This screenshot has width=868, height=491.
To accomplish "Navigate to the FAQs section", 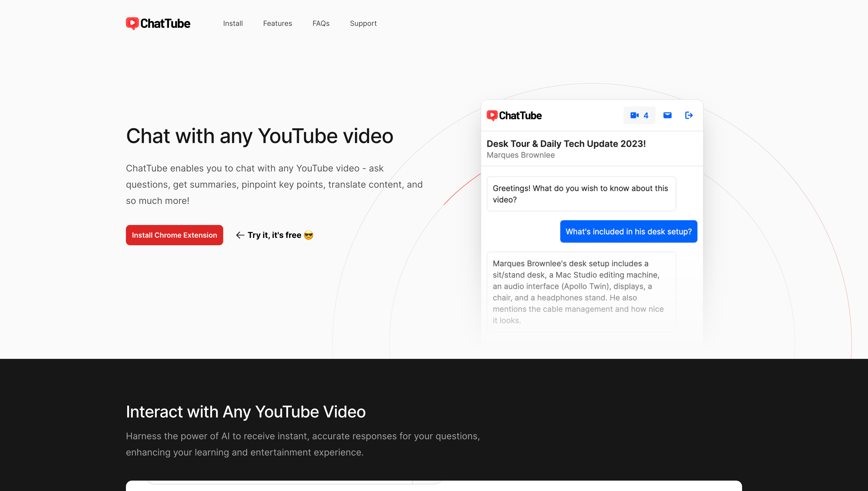I will tap(321, 23).
